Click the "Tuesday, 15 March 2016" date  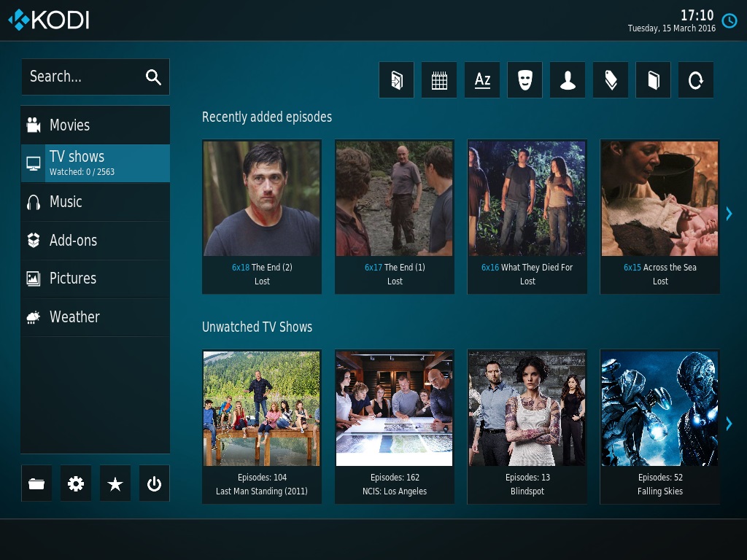click(x=672, y=28)
